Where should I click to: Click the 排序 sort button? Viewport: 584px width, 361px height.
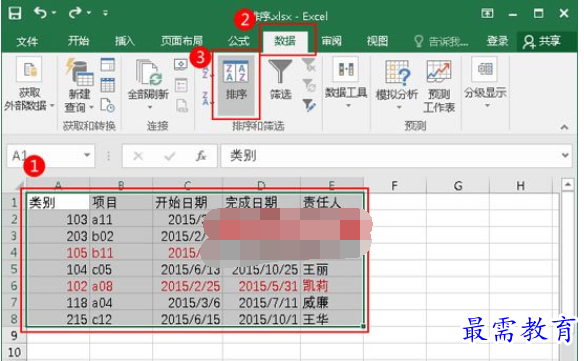[236, 85]
